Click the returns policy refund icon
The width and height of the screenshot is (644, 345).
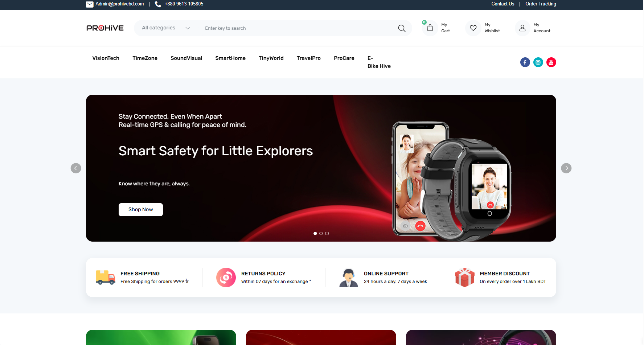226,278
